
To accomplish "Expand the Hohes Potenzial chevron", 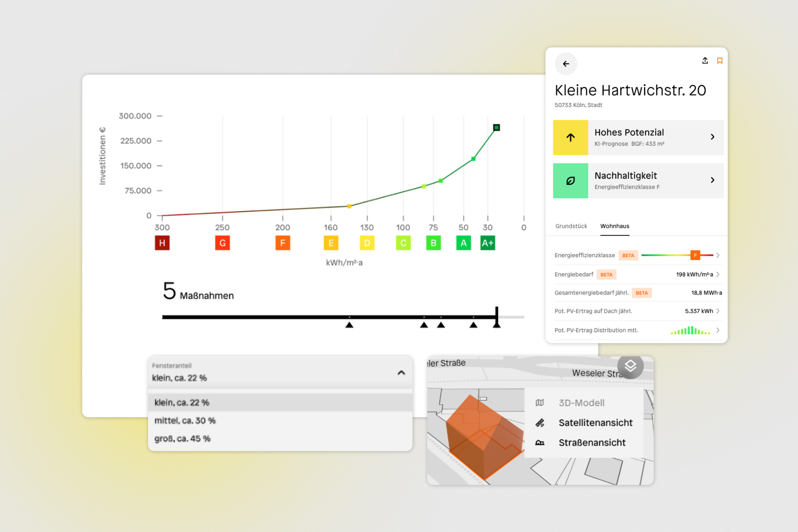I will 712,137.
